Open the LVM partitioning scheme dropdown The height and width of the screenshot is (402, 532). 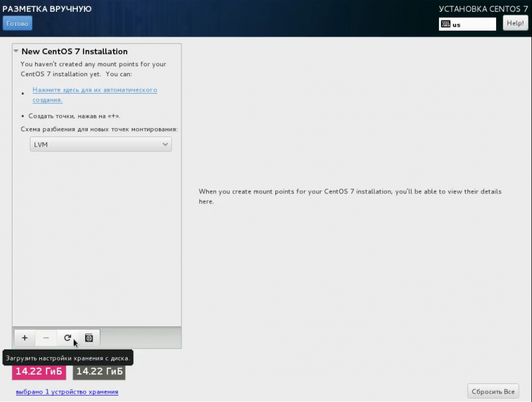point(101,144)
